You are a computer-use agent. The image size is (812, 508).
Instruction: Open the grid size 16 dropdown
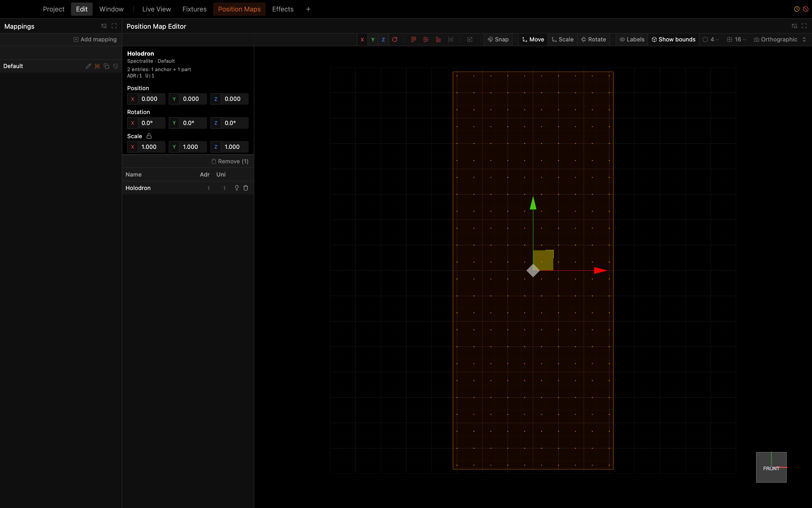tap(736, 40)
